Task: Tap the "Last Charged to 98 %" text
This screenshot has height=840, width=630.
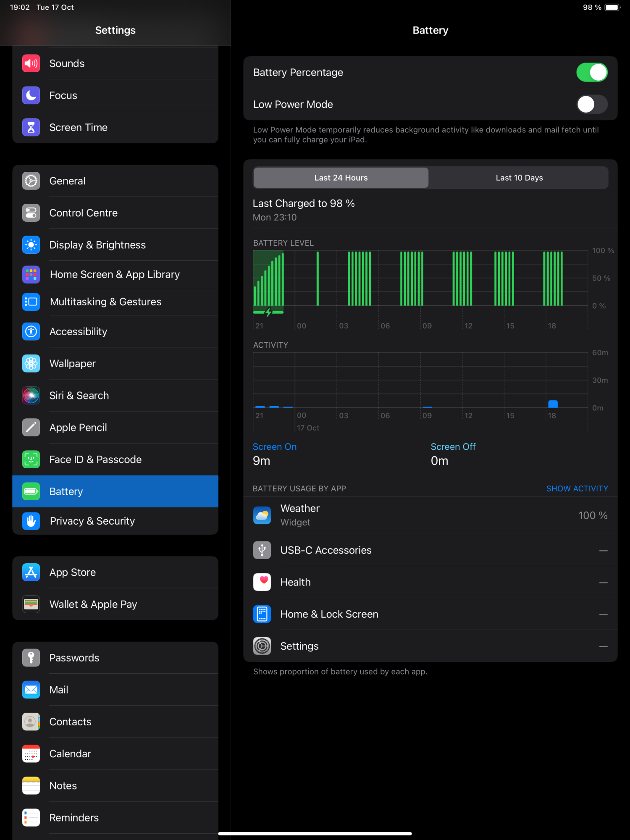Action: (304, 204)
